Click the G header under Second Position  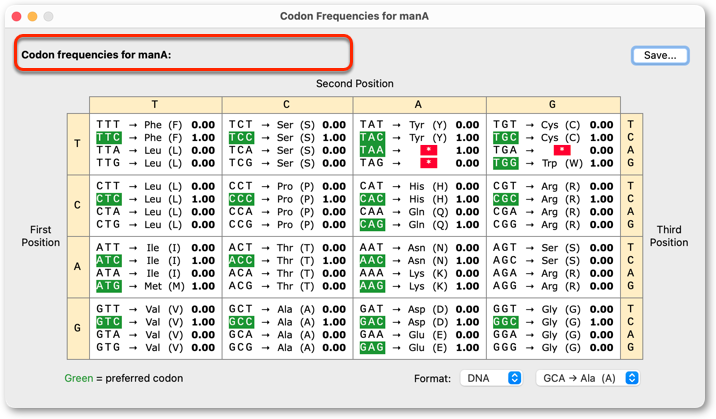(553, 105)
